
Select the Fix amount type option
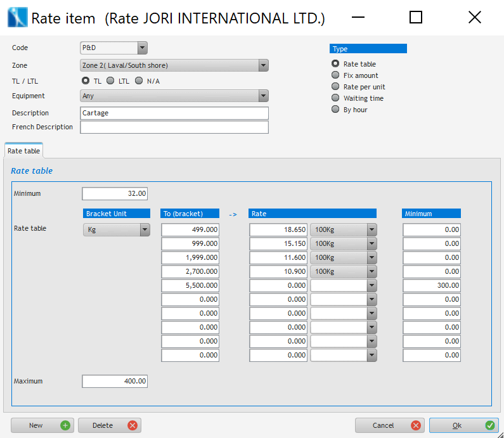coord(335,75)
